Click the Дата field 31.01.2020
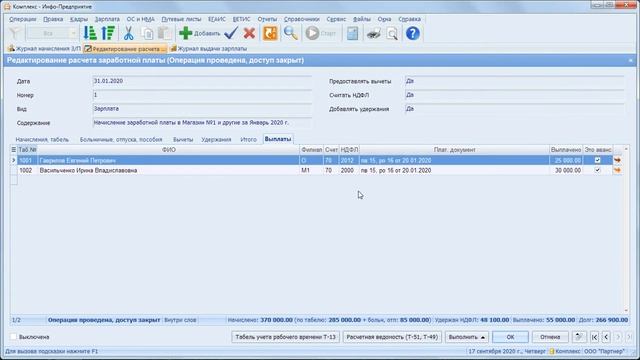 [x=202, y=81]
